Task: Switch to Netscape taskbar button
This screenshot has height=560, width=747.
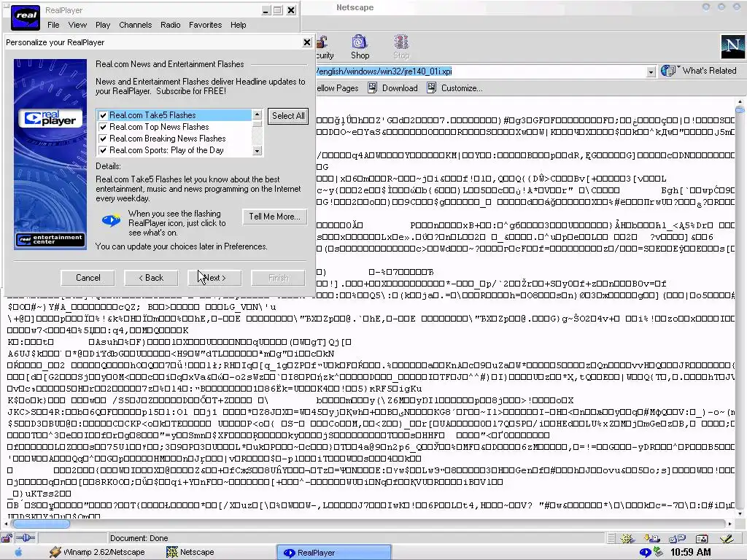Action: (x=190, y=553)
